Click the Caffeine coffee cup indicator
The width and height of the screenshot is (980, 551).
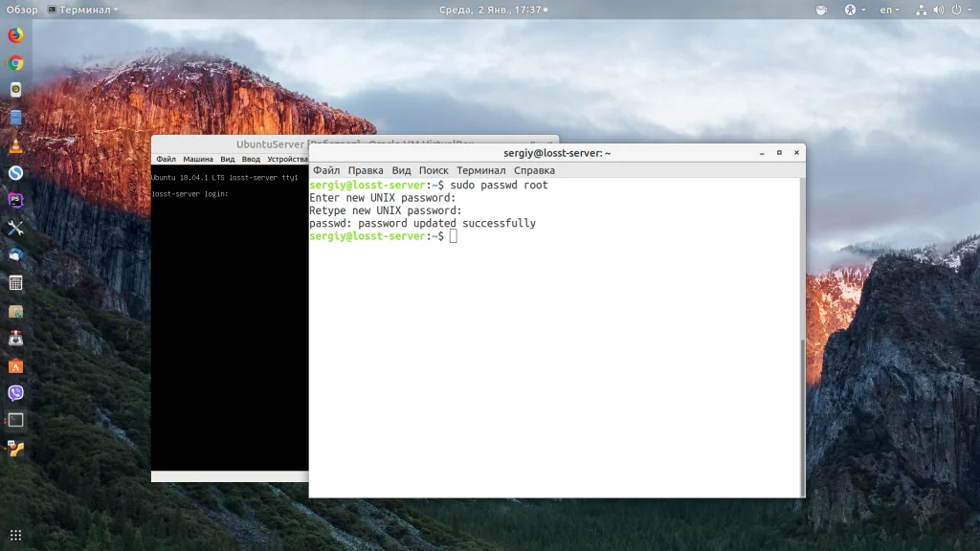tap(821, 10)
